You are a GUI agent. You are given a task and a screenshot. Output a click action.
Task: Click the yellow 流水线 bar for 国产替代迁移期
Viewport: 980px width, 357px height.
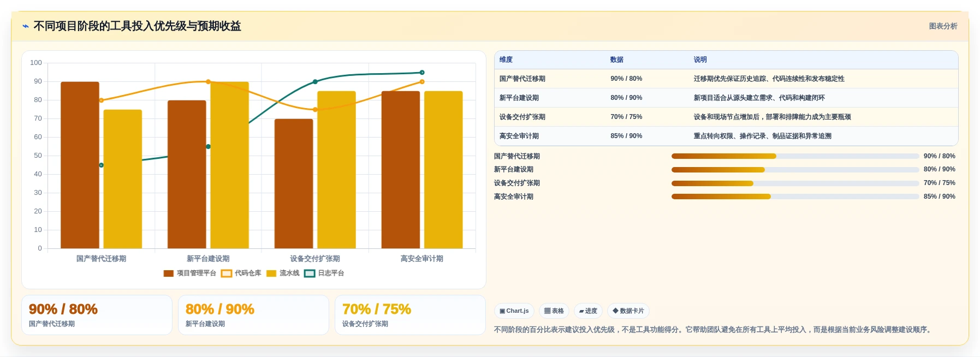pos(123,179)
